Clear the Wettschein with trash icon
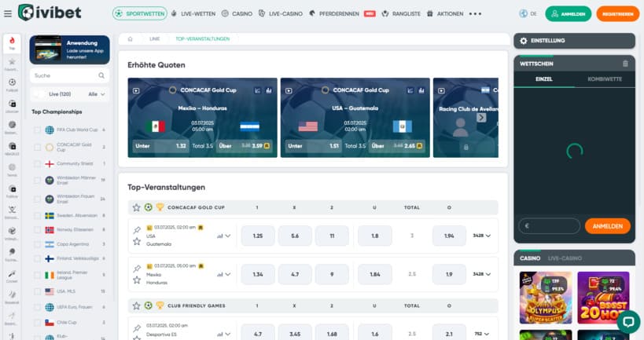 pyautogui.click(x=625, y=64)
